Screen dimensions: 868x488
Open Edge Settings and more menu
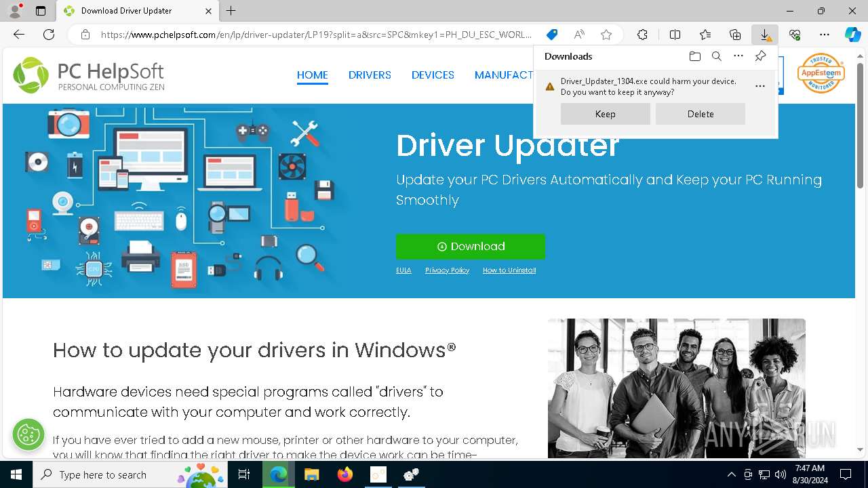(x=825, y=35)
